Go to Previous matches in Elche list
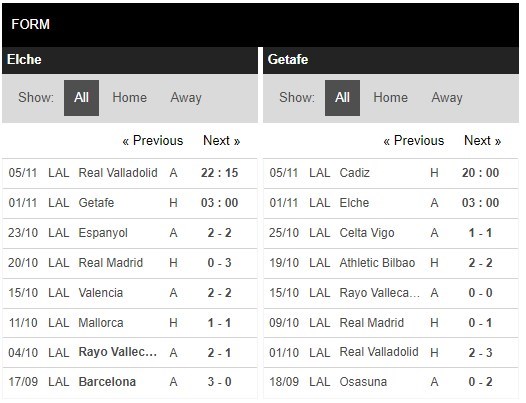The width and height of the screenshot is (526, 403). coord(153,141)
